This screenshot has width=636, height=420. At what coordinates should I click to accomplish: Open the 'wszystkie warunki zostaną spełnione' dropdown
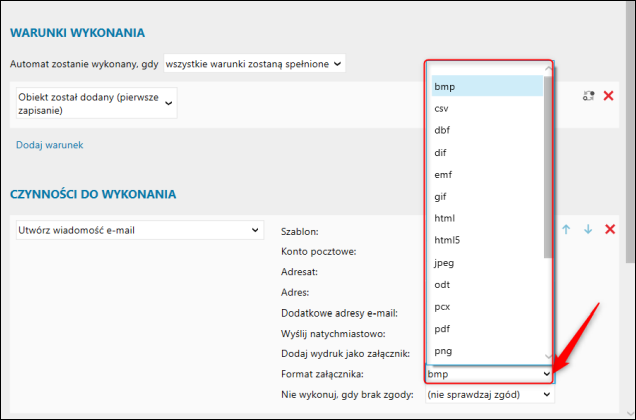[x=254, y=63]
